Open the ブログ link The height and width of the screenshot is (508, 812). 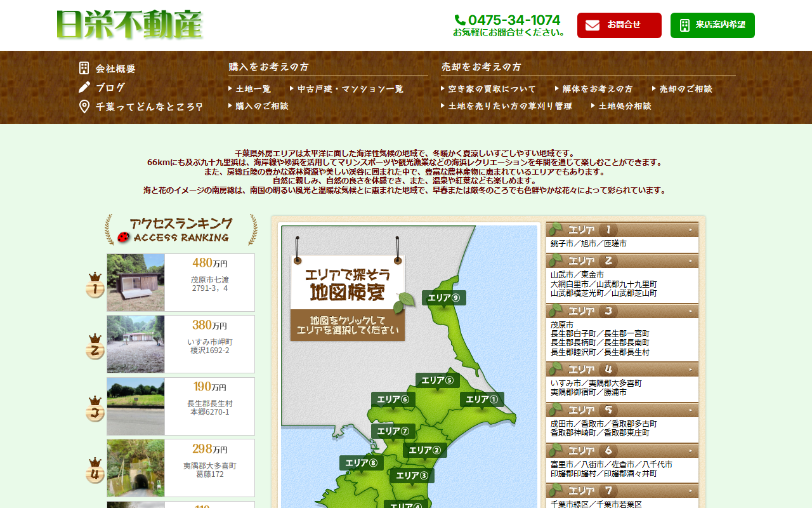point(111,88)
